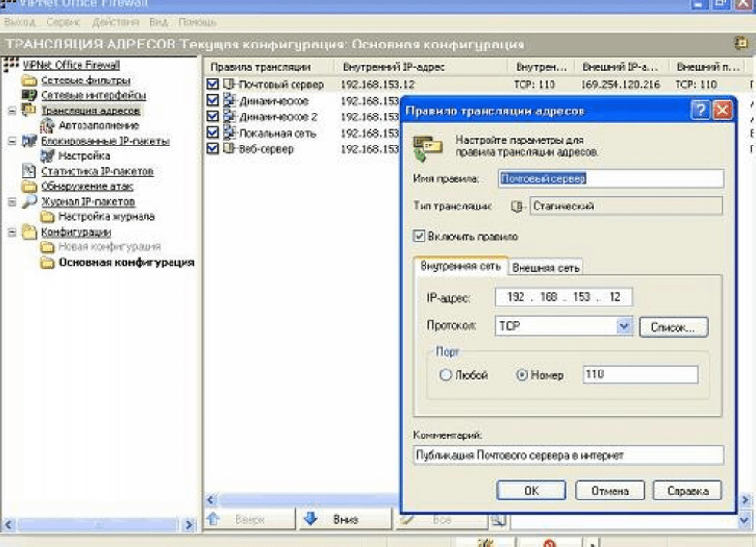This screenshot has height=547, width=756.
Task: Click the search icon in bottom toolbar
Action: pos(498,520)
